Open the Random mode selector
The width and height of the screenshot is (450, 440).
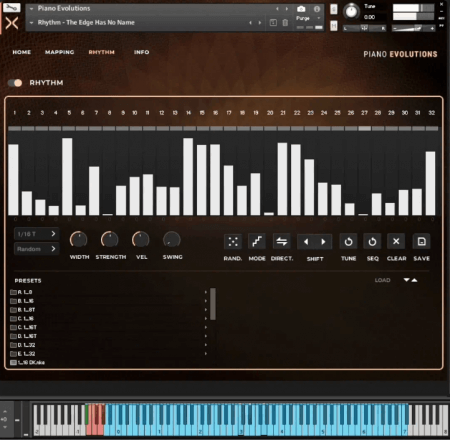36,249
